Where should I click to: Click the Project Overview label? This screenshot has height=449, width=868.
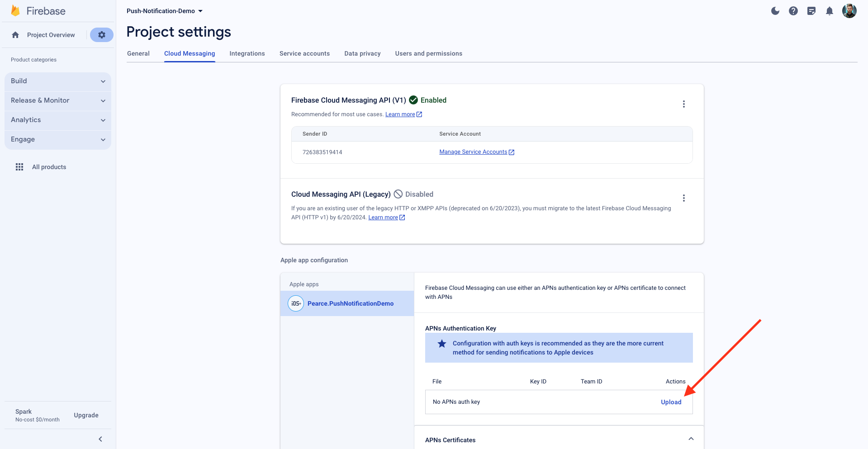[51, 35]
